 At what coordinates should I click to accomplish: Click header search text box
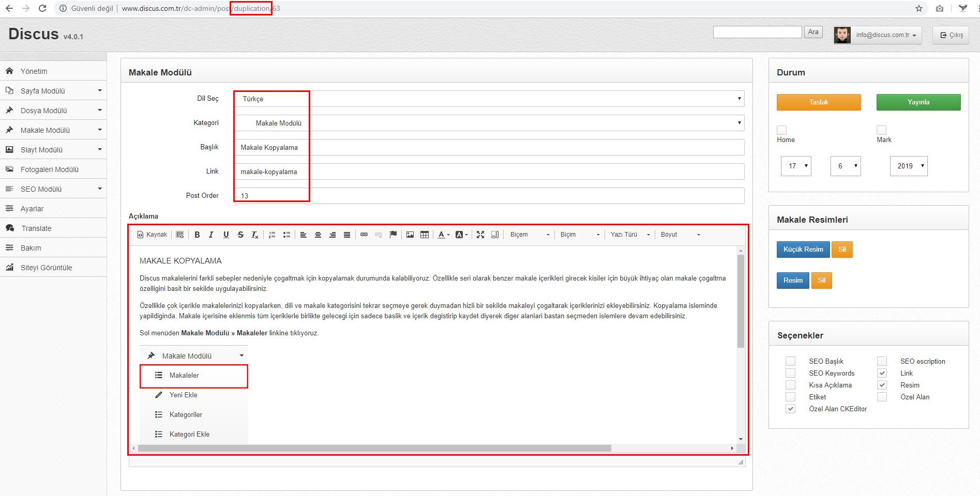(758, 32)
